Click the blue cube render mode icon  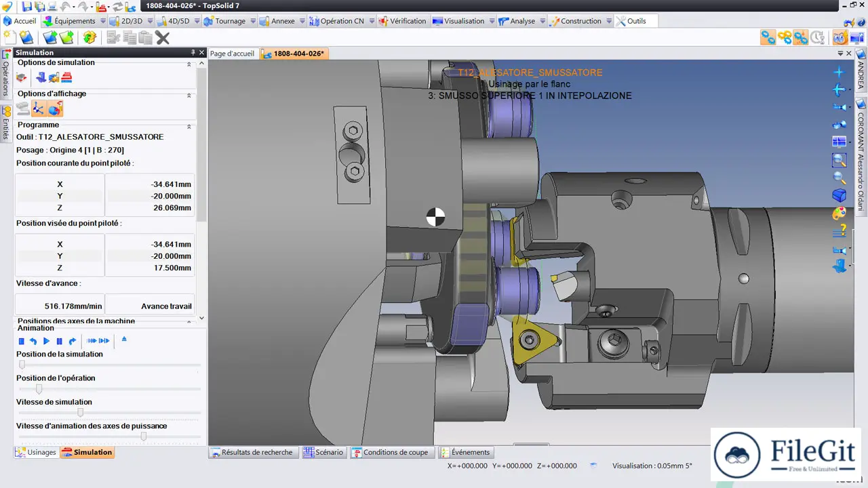click(x=840, y=196)
